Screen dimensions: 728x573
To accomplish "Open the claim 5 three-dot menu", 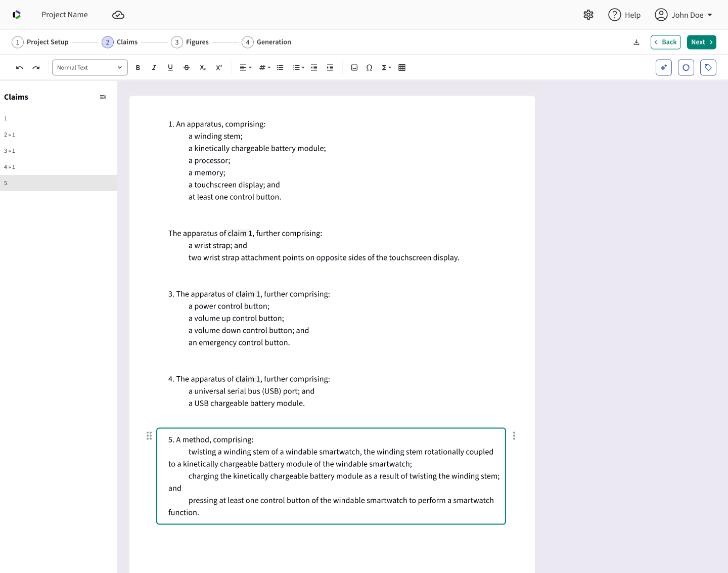I will coord(514,436).
